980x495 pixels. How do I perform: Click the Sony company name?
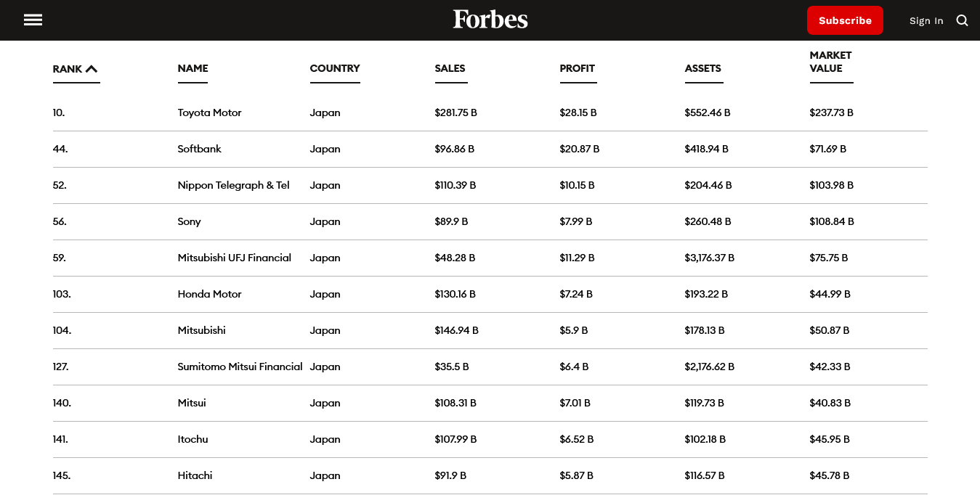[189, 221]
